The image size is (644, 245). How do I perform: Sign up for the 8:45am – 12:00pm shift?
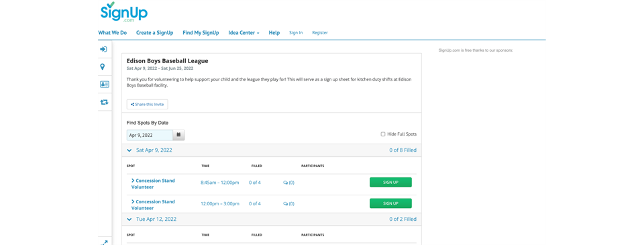point(390,183)
